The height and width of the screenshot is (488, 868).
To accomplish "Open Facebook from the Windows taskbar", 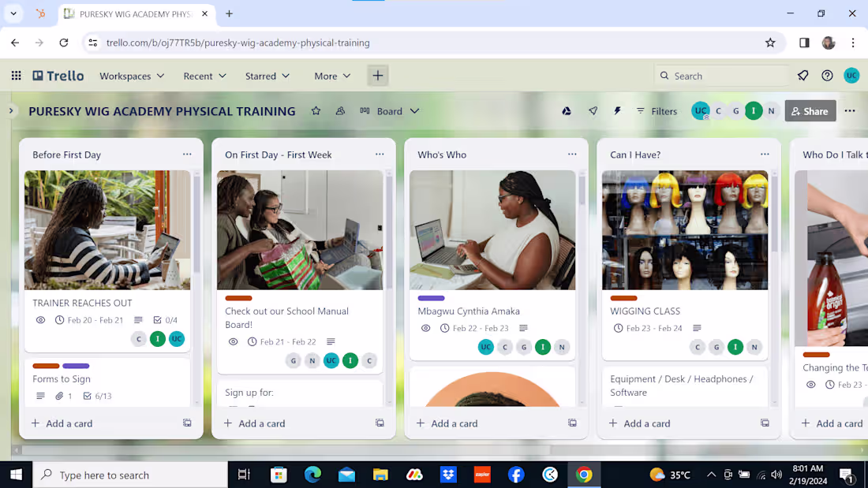I will [516, 475].
